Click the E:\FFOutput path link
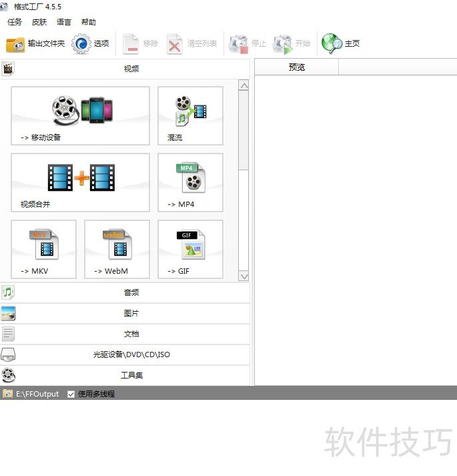Viewport: 457px width, 476px height. [x=37, y=394]
